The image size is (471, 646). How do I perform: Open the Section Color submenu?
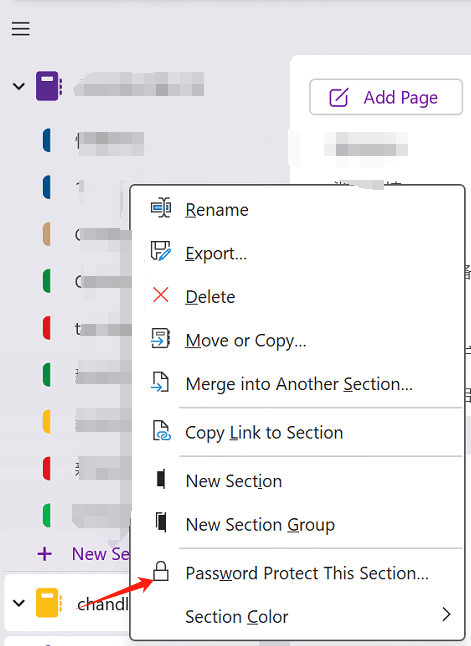(297, 617)
